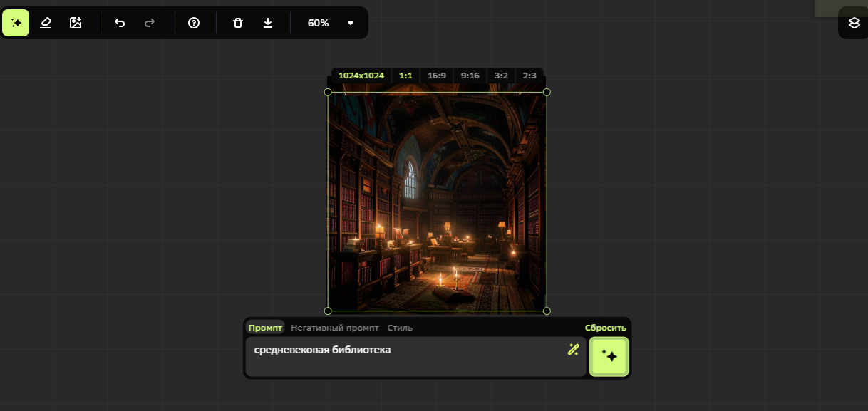The image size is (868, 411).
Task: Choose the 16:9 aspect ratio
Action: coord(437,76)
